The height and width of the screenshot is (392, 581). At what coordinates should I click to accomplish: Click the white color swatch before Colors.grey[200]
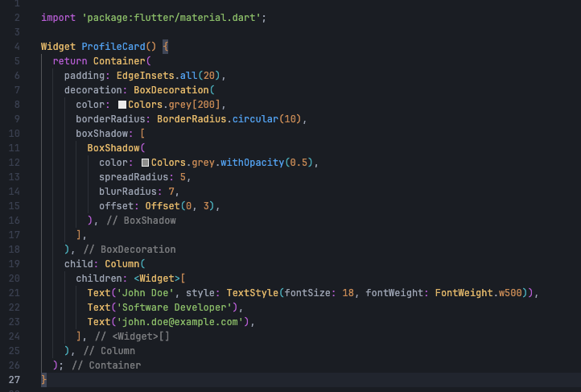122,105
